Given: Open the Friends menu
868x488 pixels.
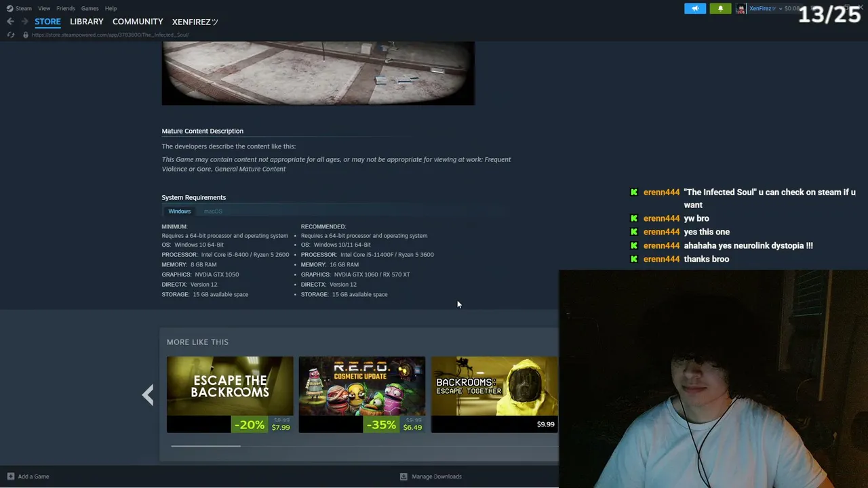Looking at the screenshot, I should tap(66, 8).
